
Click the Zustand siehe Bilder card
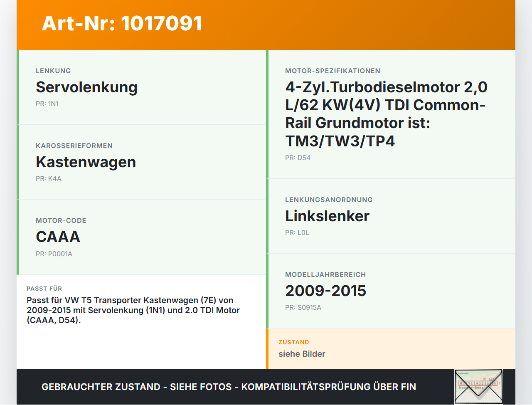click(391, 348)
